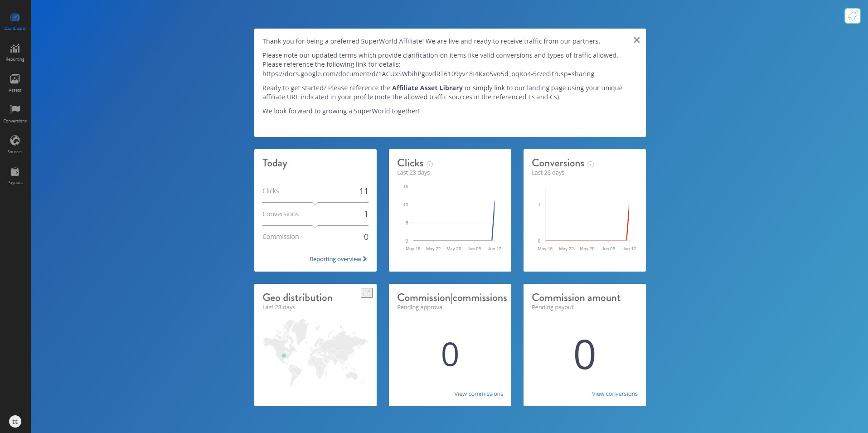Screen dimensions: 868x433
Task: Click the View commissions link
Action: (479, 394)
